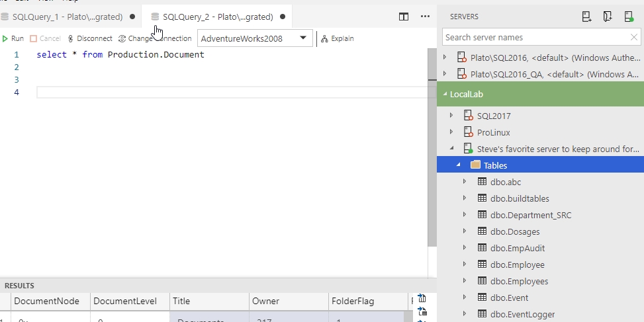Collapse Steve's favorite server node

pyautogui.click(x=451, y=148)
